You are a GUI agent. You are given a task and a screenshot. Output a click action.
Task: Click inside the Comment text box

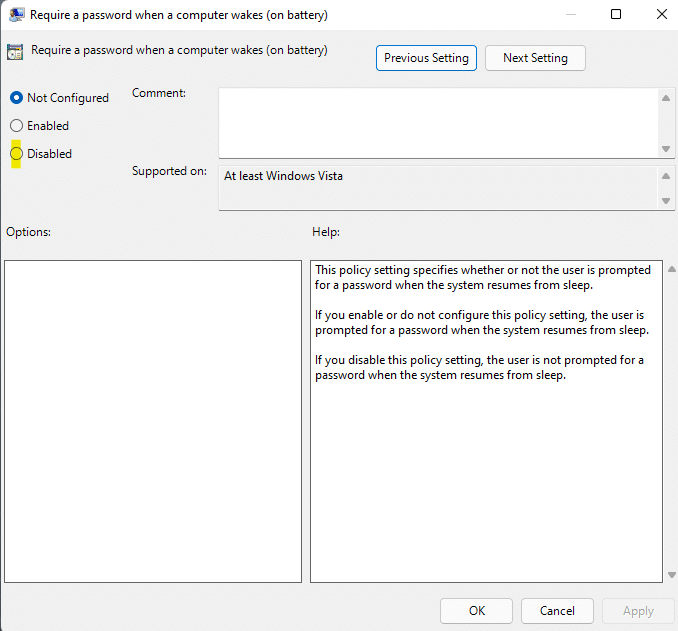pyautogui.click(x=438, y=121)
